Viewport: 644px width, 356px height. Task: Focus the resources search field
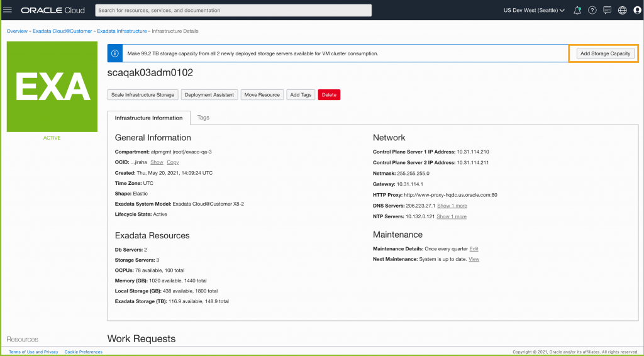tap(233, 10)
